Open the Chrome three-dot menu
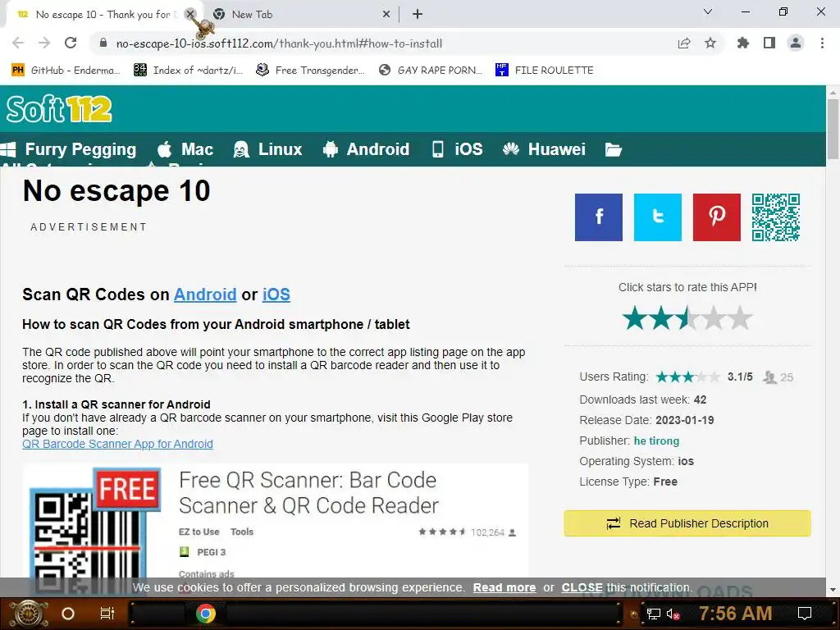Screen dimensions: 840x630 [x=822, y=43]
